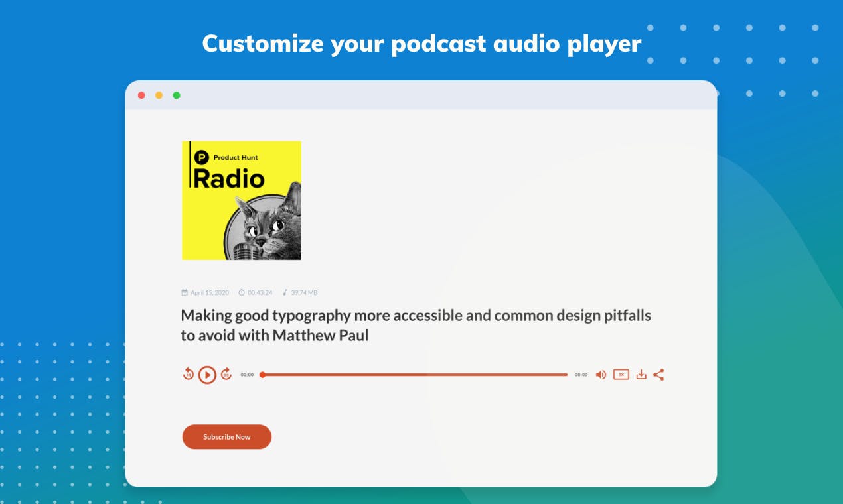Minimize window with yellow dot

(159, 95)
